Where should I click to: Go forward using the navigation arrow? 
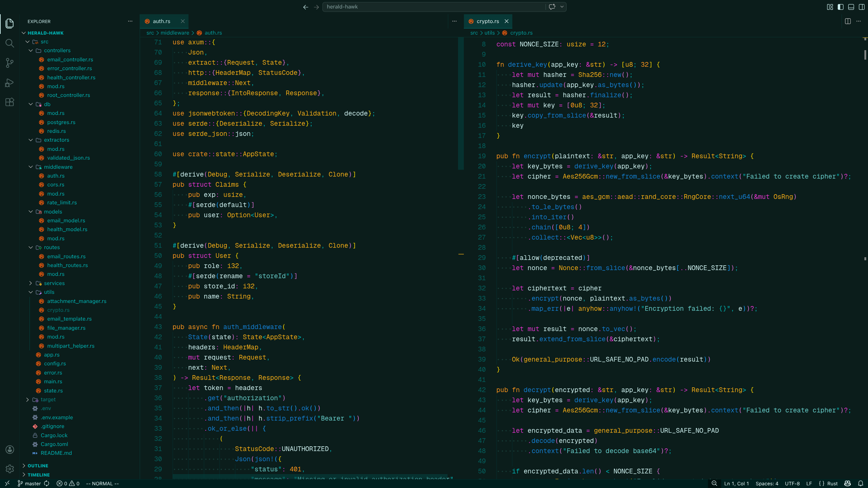316,7
